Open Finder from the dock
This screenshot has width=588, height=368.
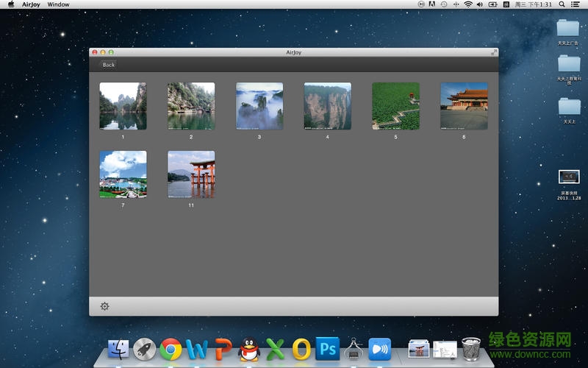tap(118, 349)
